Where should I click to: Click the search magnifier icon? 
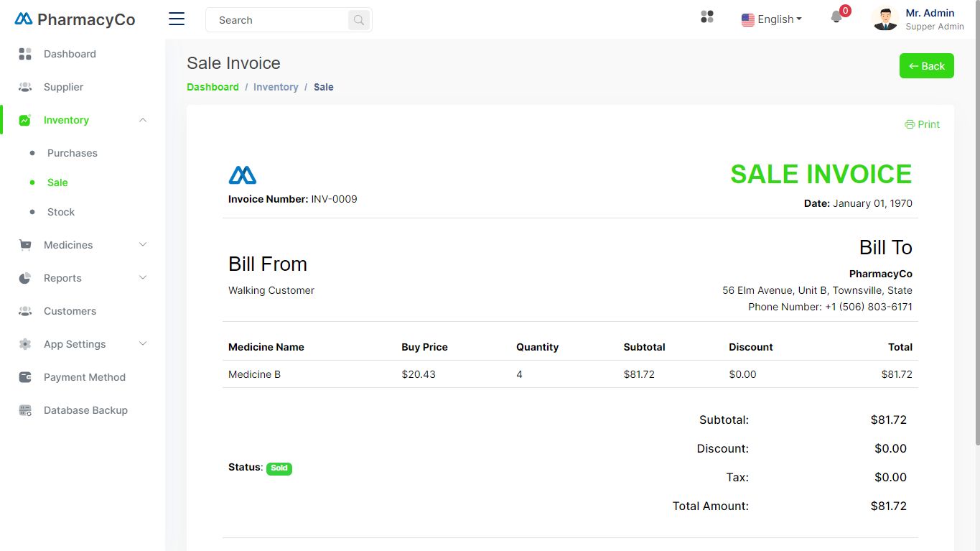coord(358,20)
